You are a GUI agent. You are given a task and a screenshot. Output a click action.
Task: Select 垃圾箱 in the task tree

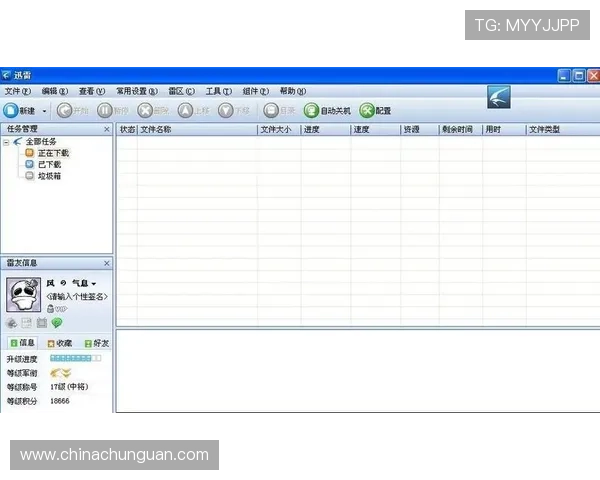point(49,175)
